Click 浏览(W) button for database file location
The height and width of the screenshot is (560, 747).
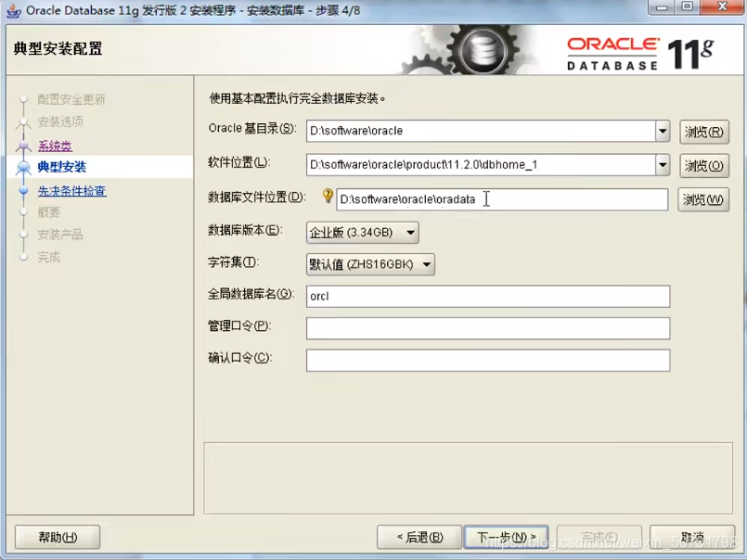coord(703,199)
